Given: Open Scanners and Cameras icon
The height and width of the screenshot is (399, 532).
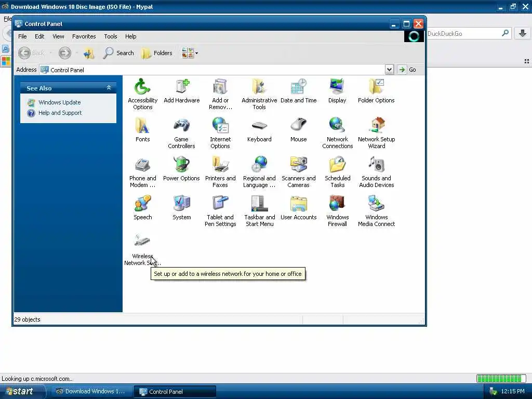Looking at the screenshot, I should (x=299, y=172).
